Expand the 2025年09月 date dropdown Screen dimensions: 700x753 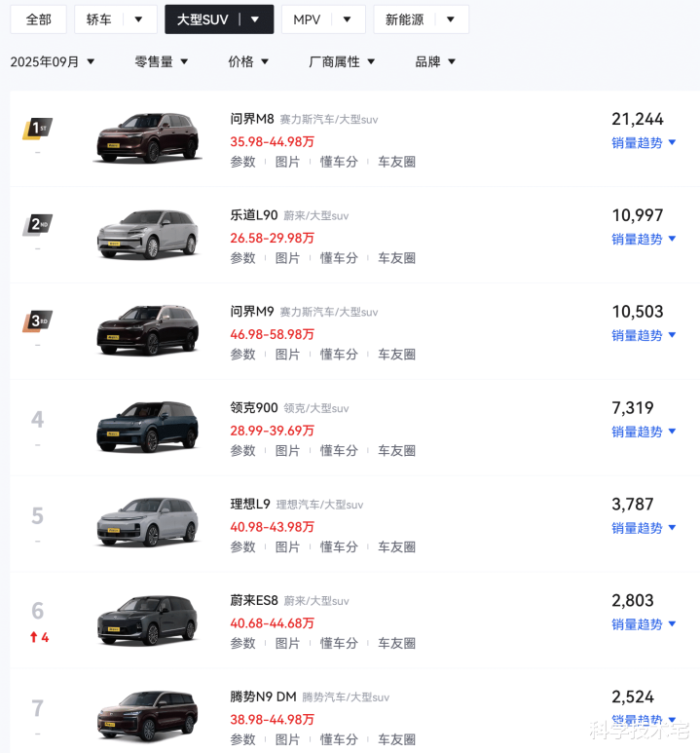click(53, 61)
